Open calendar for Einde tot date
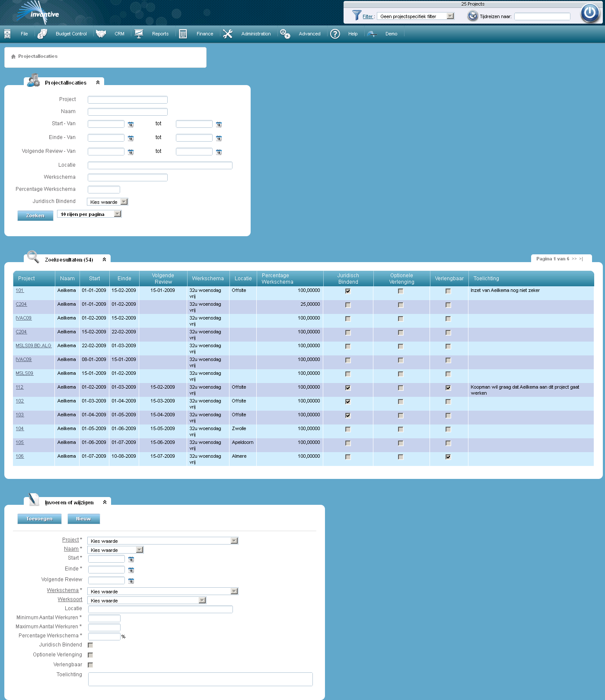Viewport: 605px width, 700px height. click(x=219, y=138)
